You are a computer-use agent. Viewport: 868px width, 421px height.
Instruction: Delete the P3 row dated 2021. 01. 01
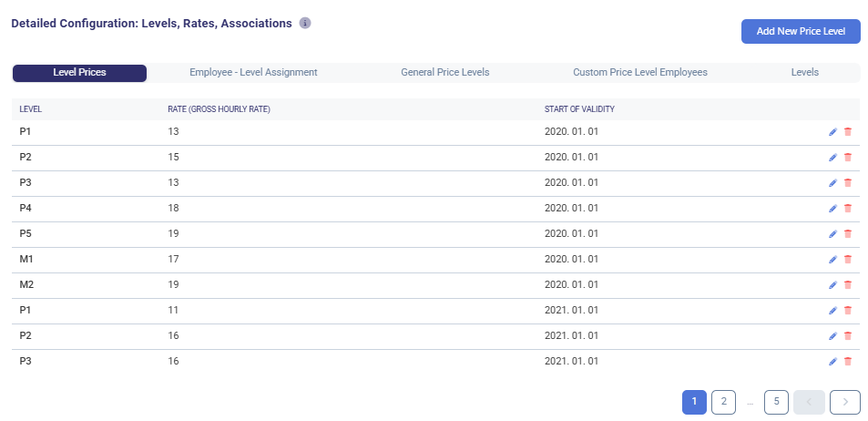pos(848,362)
